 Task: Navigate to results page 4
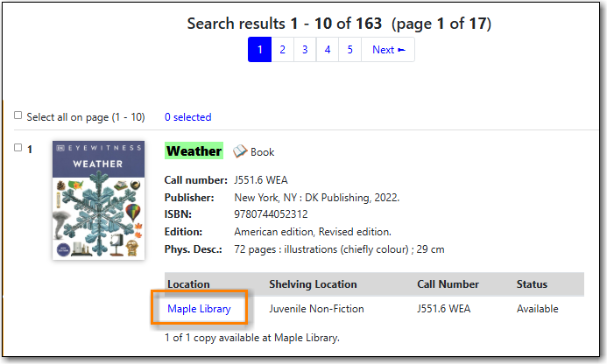pyautogui.click(x=328, y=50)
